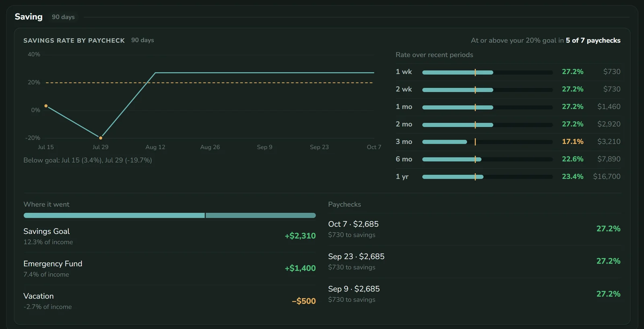Click the 22.6% rate for 6 mo
The height and width of the screenshot is (329, 644).
click(572, 159)
